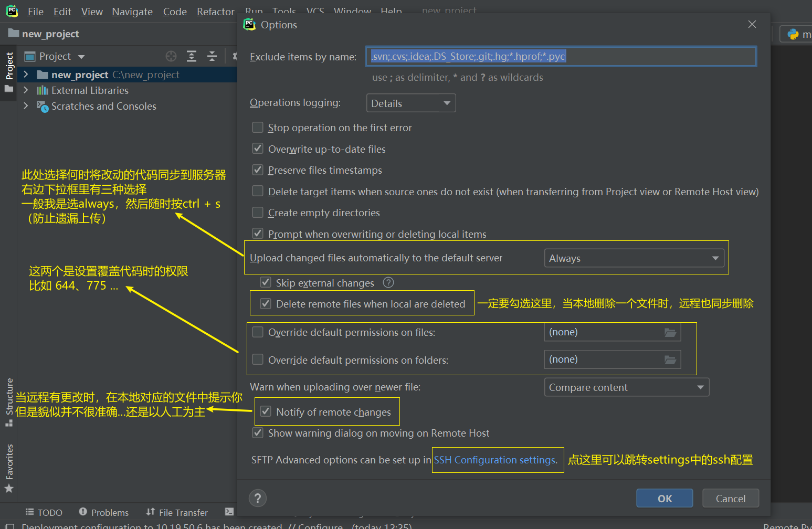812x529 pixels.
Task: Enable Stop operation on the first error
Action: [x=258, y=128]
